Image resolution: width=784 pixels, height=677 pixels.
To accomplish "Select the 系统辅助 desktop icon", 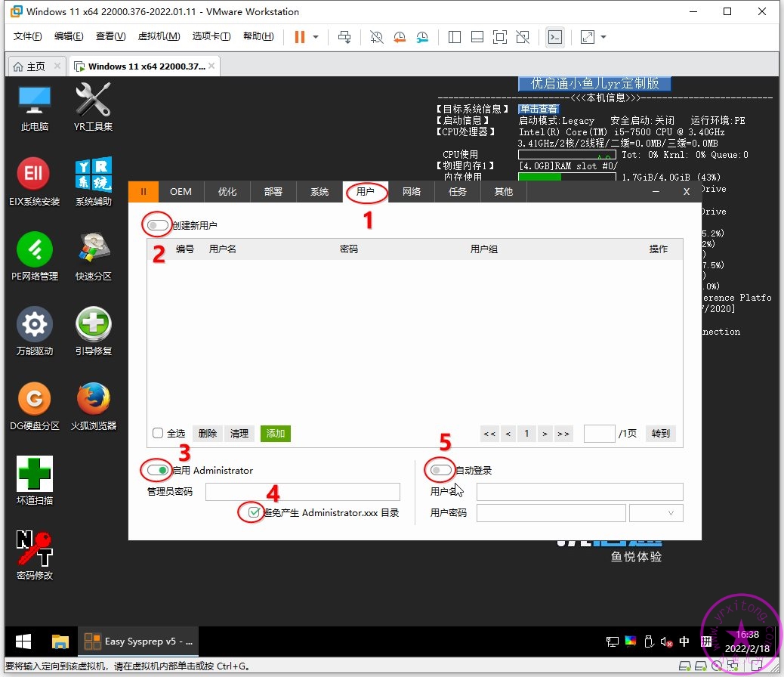I will click(94, 182).
